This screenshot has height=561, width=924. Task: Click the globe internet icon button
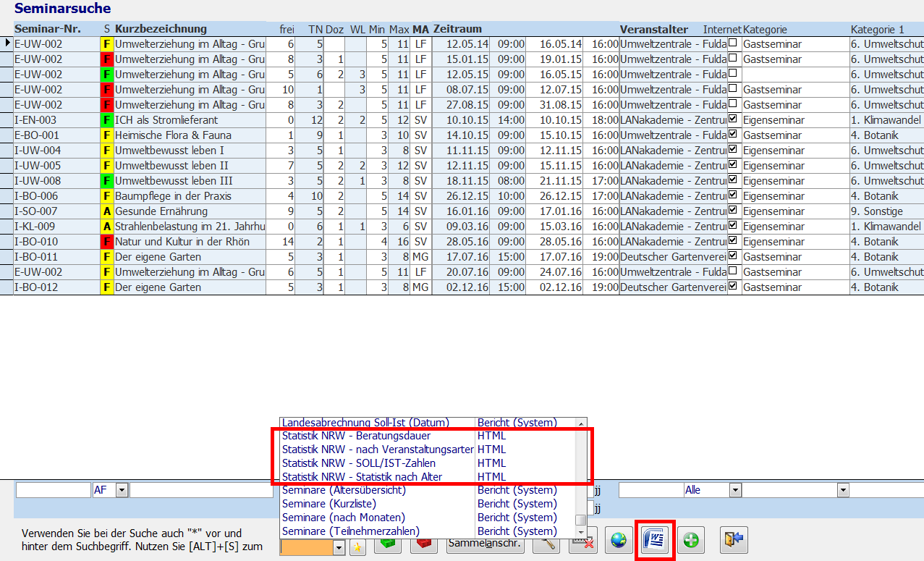pyautogui.click(x=619, y=541)
